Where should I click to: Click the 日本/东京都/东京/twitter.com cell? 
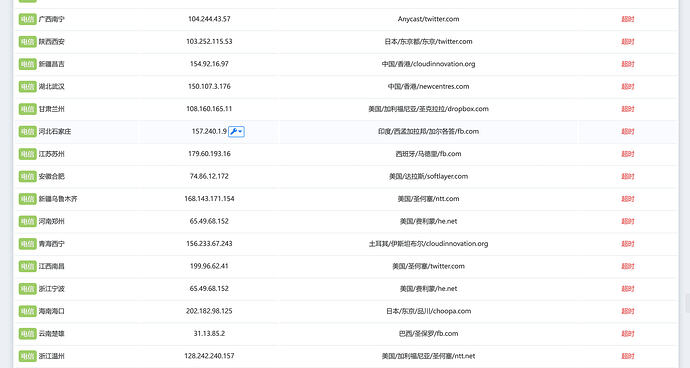[x=429, y=41]
